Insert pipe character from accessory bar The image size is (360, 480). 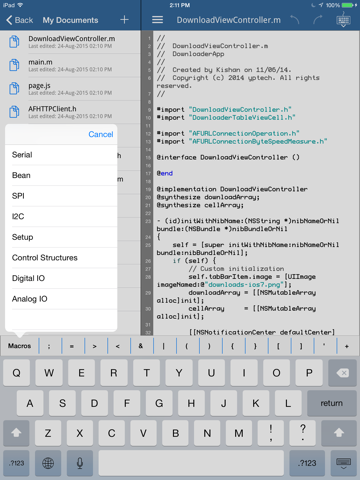(164, 346)
